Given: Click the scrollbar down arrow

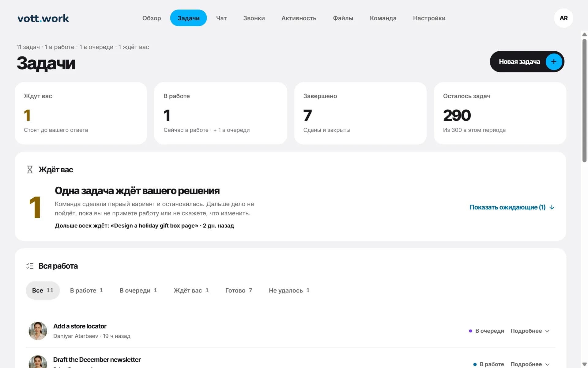Looking at the screenshot, I should point(584,364).
